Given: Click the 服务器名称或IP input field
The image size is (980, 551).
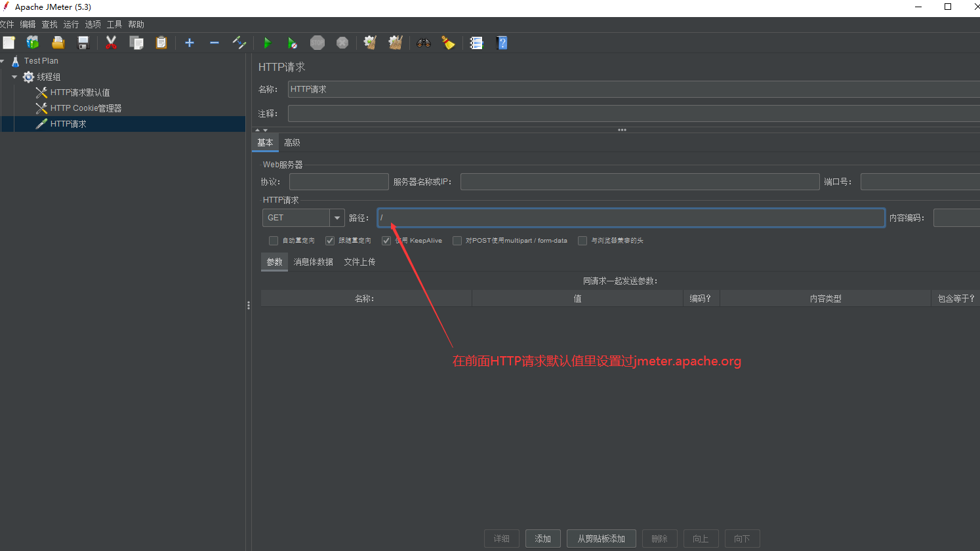Looking at the screenshot, I should tap(640, 182).
